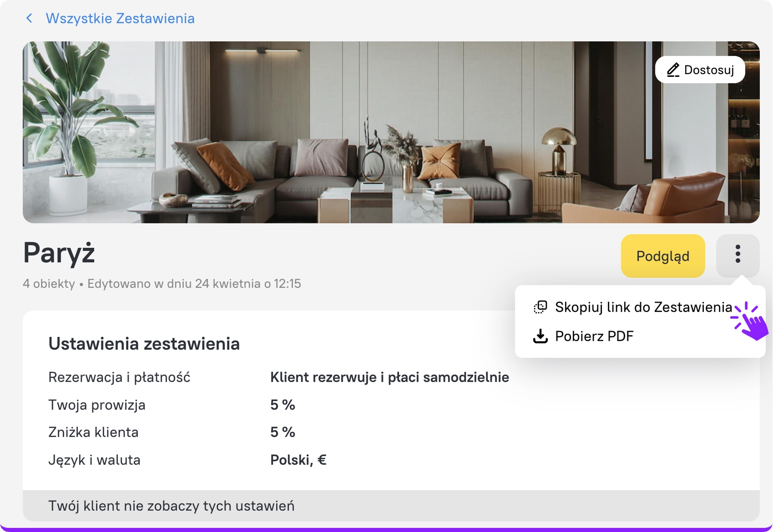
Task: Click the Paryż collection title
Action: pyautogui.click(x=59, y=253)
